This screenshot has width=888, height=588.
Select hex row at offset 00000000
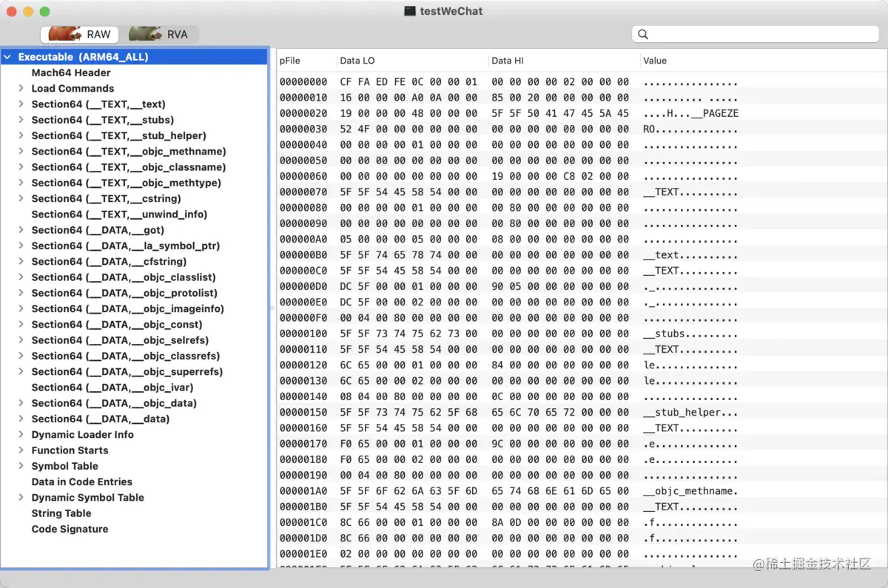point(582,82)
